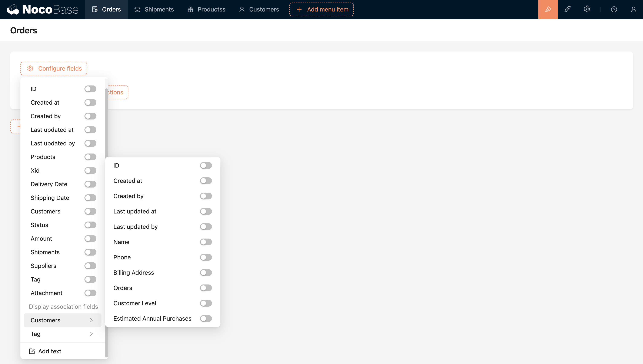The width and height of the screenshot is (643, 364).
Task: Select the Orders top menu tab
Action: tap(106, 10)
